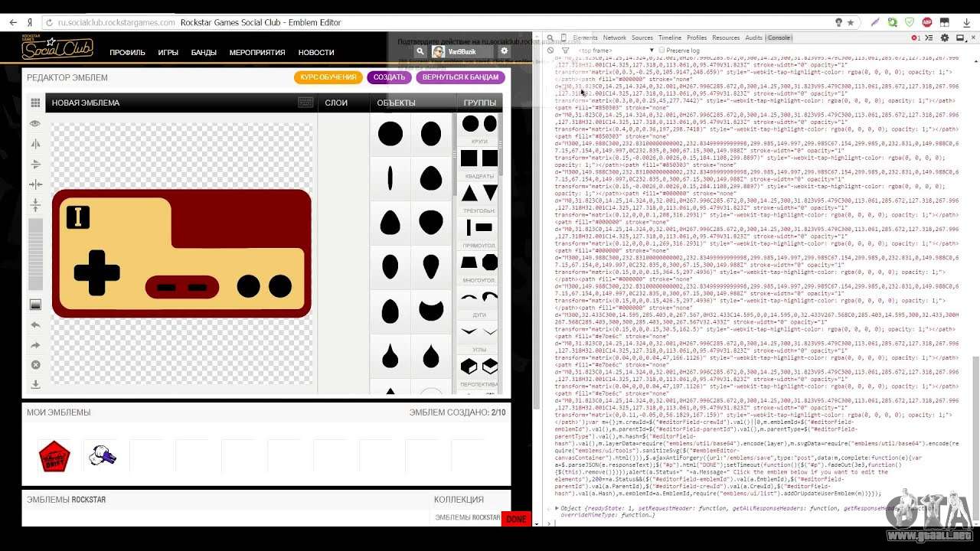Open the gradient fill tool in editor sidebar
The image size is (980, 551).
(x=35, y=305)
